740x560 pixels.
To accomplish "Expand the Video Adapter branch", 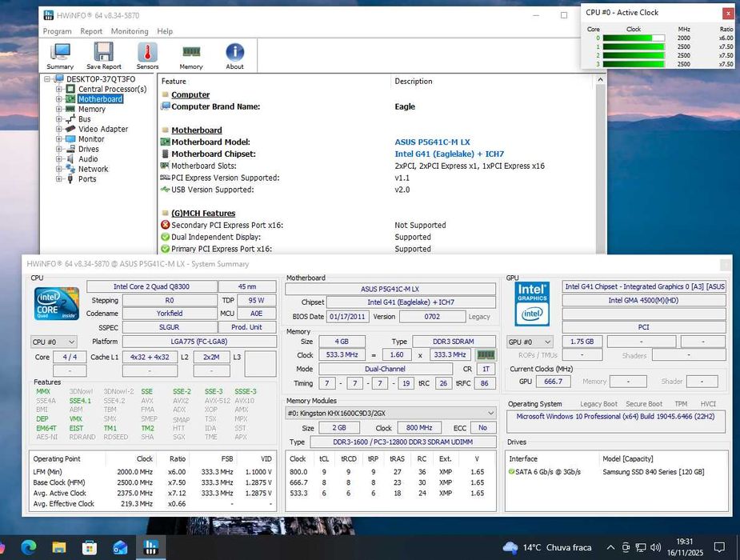I will (58, 129).
